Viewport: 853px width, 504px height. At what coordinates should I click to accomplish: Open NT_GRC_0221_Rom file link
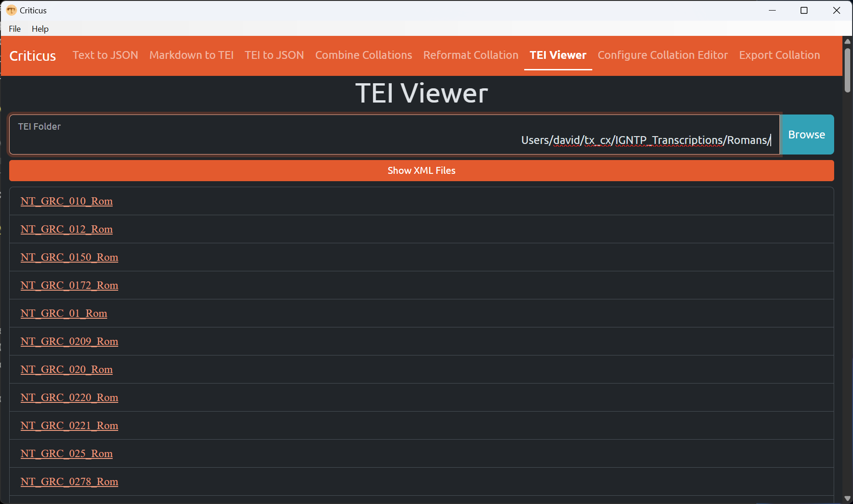coord(69,425)
